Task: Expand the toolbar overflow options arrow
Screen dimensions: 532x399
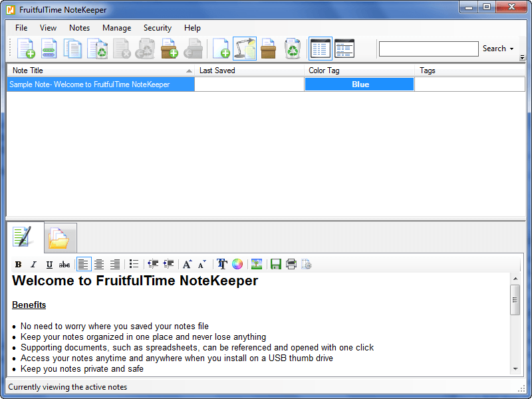Action: click(x=522, y=58)
